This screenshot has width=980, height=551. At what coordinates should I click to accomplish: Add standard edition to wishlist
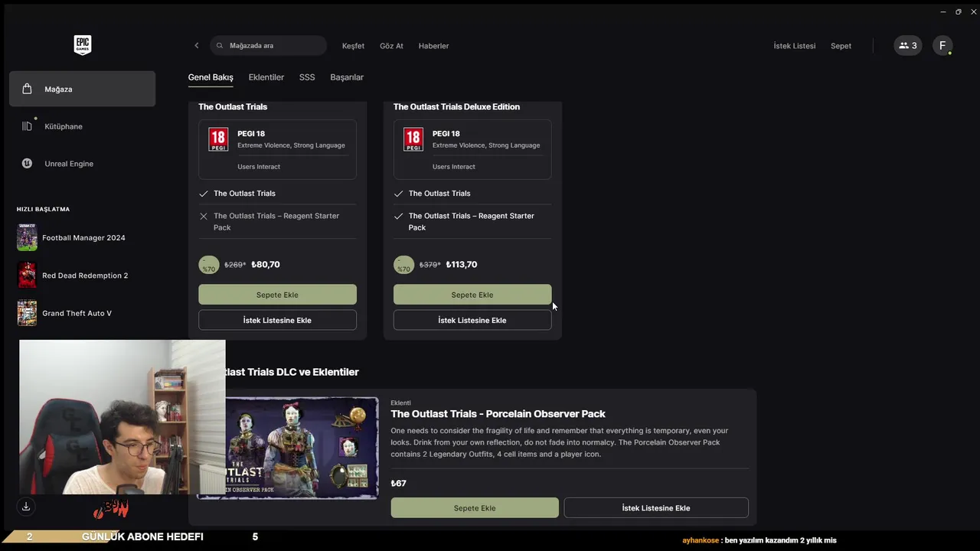(x=277, y=320)
